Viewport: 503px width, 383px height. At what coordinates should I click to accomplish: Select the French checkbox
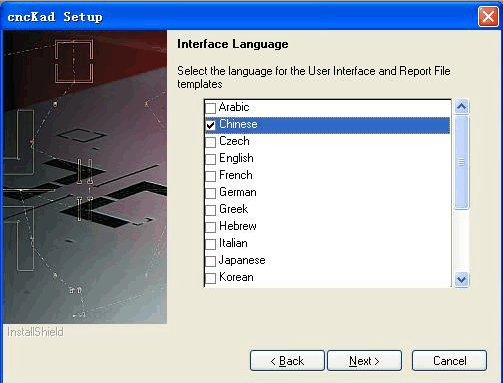click(x=210, y=176)
